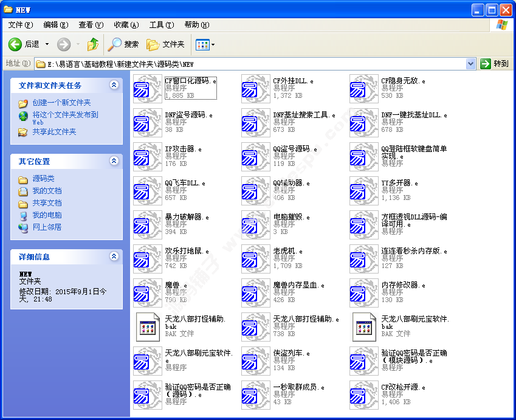Open 源码类 folder link
516x420 pixels.
(43, 179)
